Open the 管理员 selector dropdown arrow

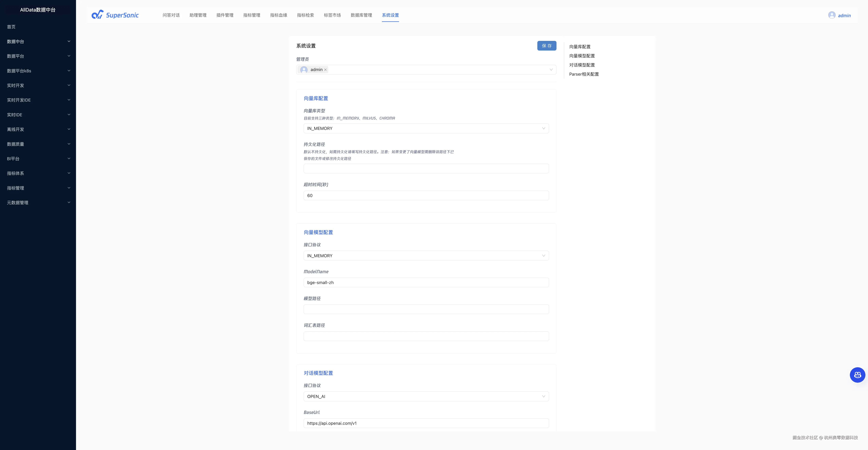click(x=551, y=70)
